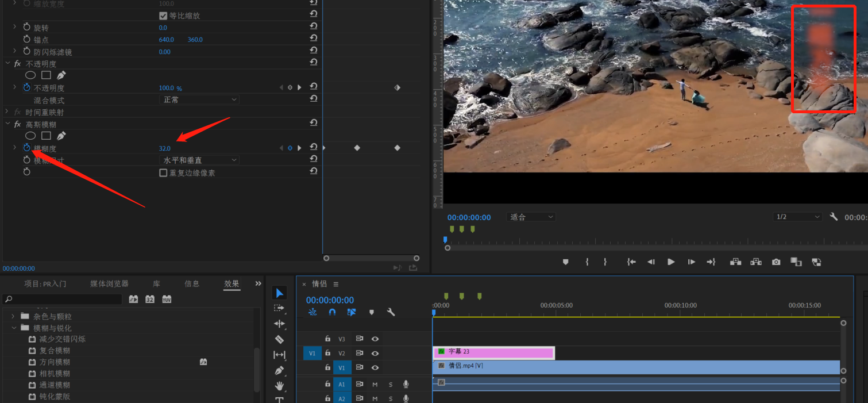The image size is (868, 403).
Task: Create rectangle mask under 高斯模糊
Action: coord(47,136)
